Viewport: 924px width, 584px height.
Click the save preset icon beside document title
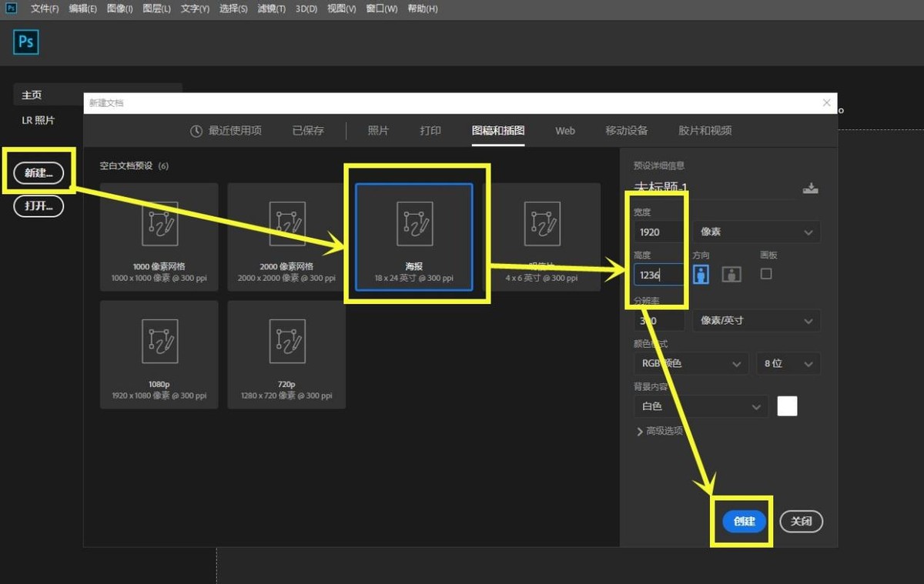coord(810,189)
